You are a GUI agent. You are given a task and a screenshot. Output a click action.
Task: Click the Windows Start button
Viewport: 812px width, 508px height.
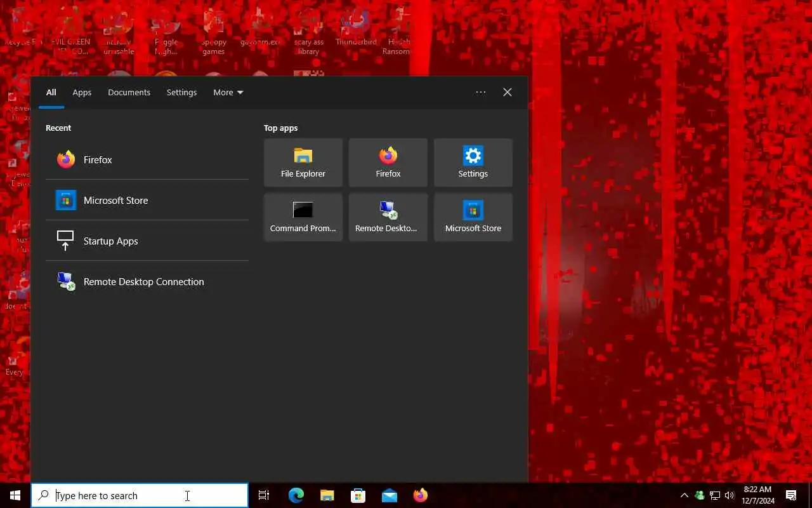[15, 495]
